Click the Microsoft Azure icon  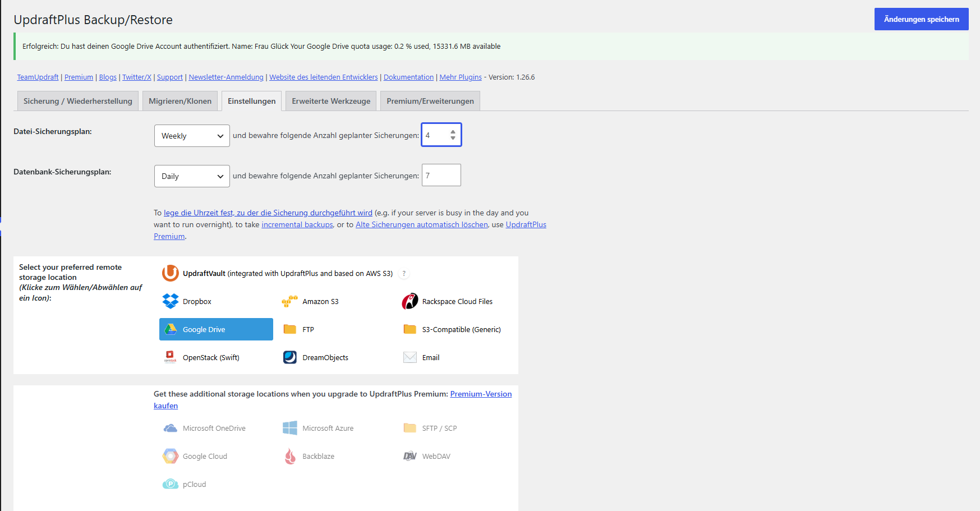coord(290,428)
